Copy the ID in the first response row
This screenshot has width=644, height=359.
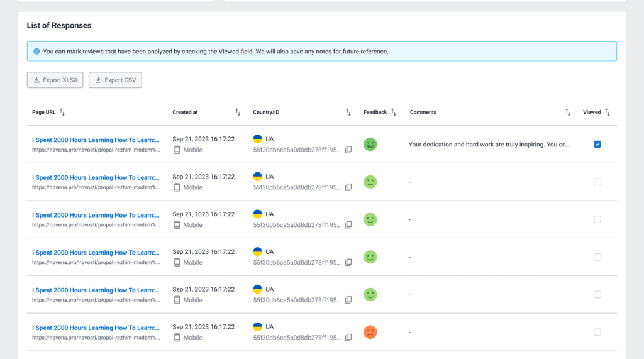(x=348, y=150)
